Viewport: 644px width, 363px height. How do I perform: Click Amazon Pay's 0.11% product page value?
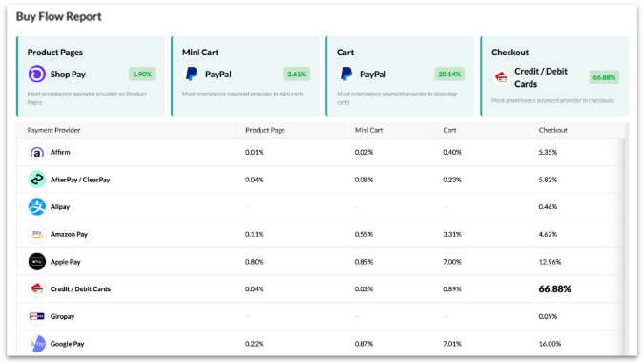click(254, 234)
